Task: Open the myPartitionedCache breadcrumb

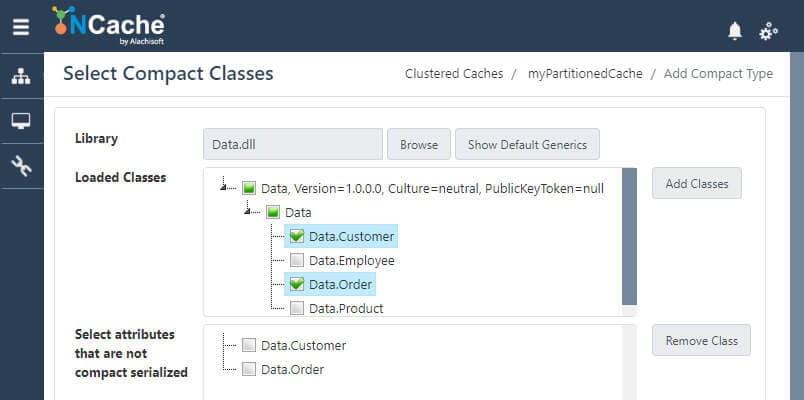Action: [585, 74]
